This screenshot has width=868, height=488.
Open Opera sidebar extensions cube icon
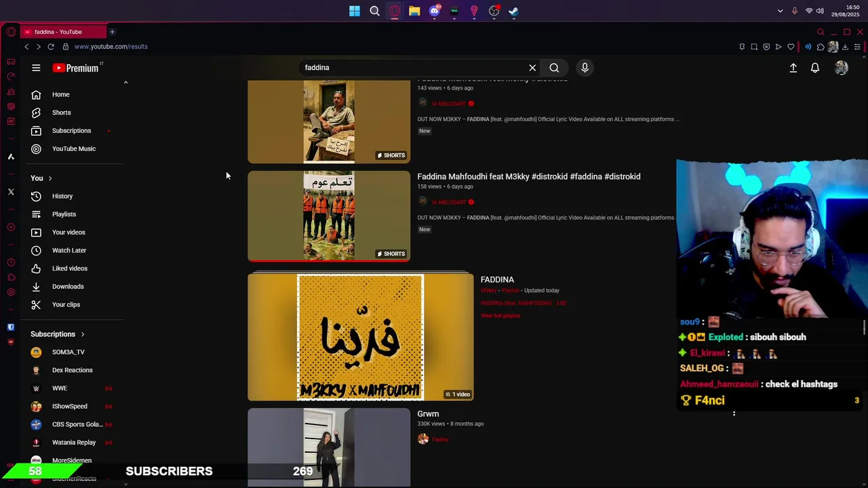11,277
